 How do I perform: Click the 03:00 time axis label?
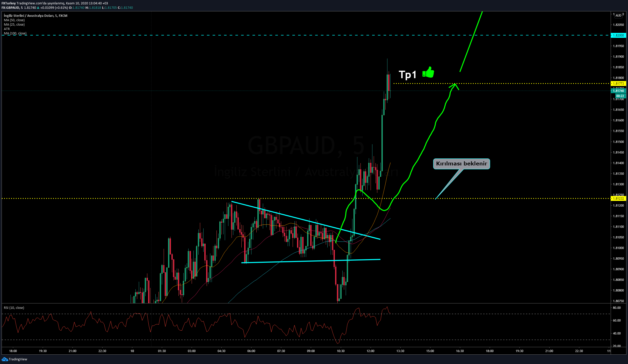pyautogui.click(x=192, y=351)
